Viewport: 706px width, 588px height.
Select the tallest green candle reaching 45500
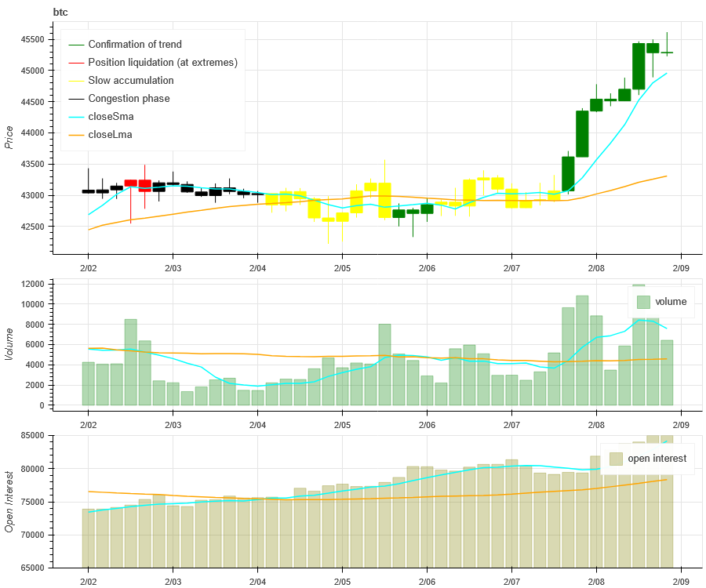pyautogui.click(x=639, y=66)
